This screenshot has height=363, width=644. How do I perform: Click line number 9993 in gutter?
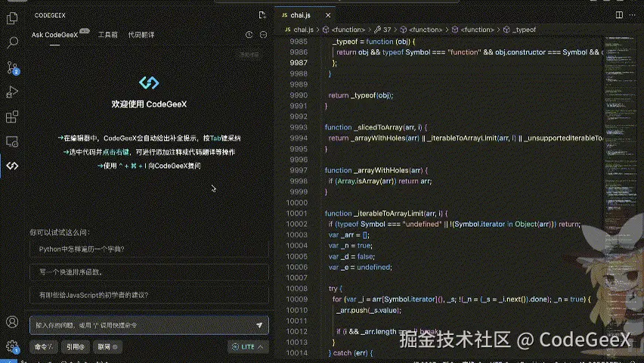pyautogui.click(x=299, y=128)
